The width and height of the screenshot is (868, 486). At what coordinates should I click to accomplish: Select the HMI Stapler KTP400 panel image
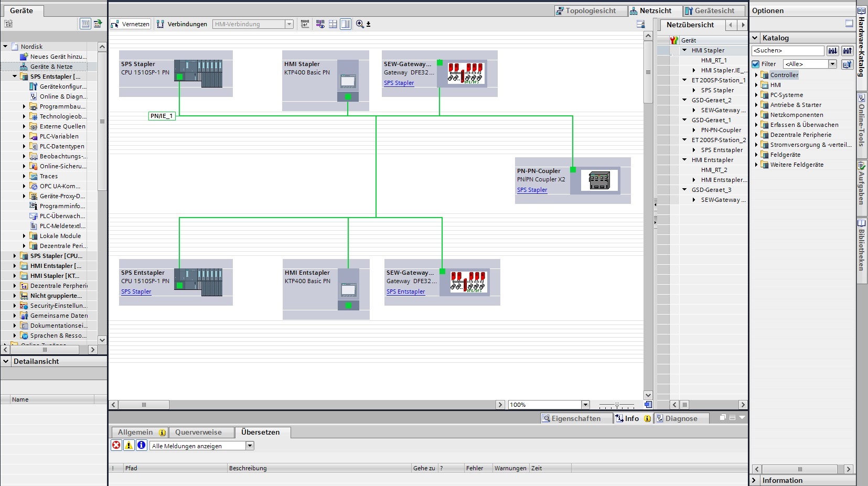pos(348,81)
